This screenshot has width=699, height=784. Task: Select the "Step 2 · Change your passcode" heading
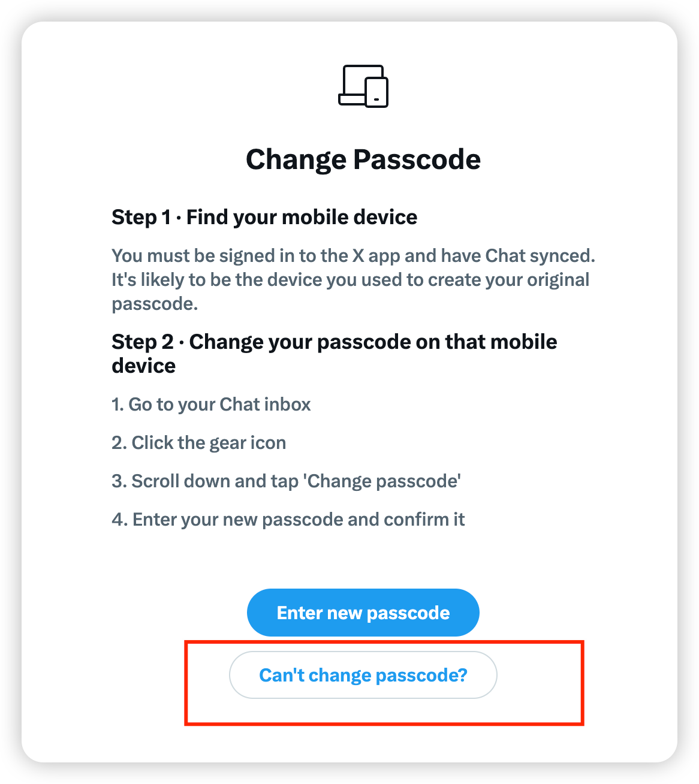pos(334,342)
